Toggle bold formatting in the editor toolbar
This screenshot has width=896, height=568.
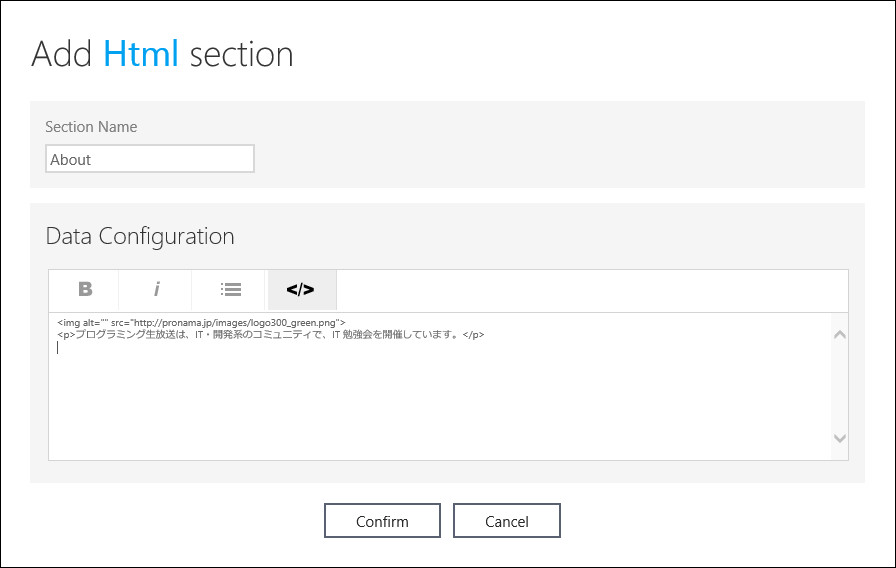click(x=85, y=290)
